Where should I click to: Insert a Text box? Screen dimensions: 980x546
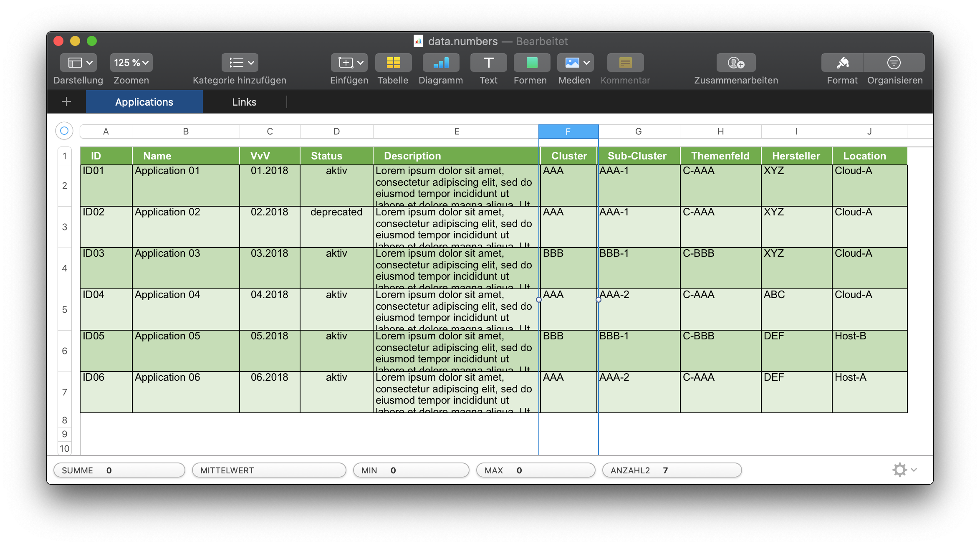point(488,63)
